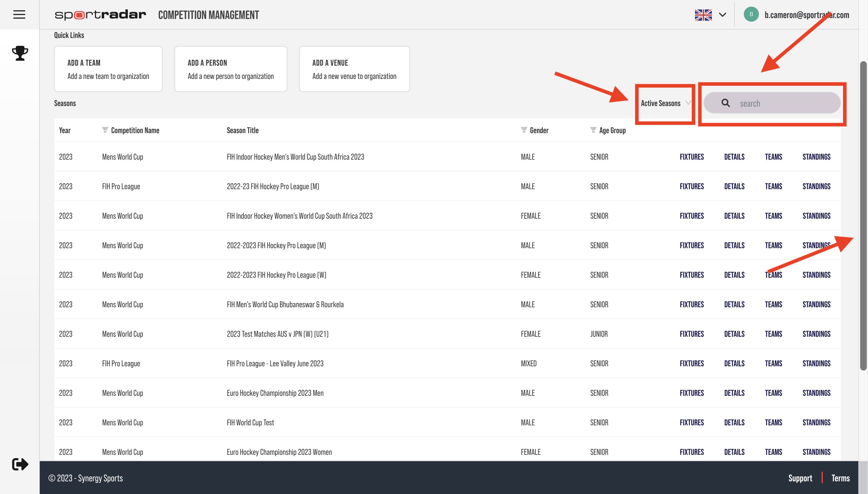Click the green user avatar B
Viewport: 868px width, 494px height.
coord(751,14)
